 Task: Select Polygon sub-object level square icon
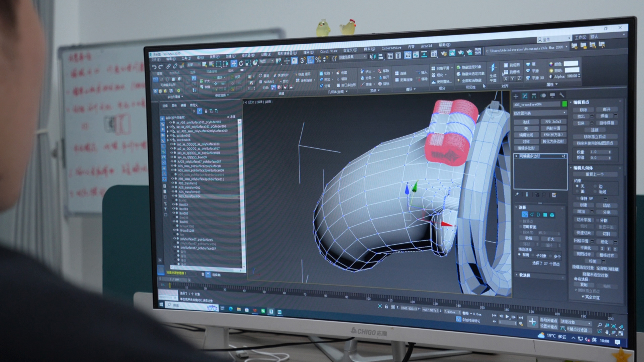point(545,215)
